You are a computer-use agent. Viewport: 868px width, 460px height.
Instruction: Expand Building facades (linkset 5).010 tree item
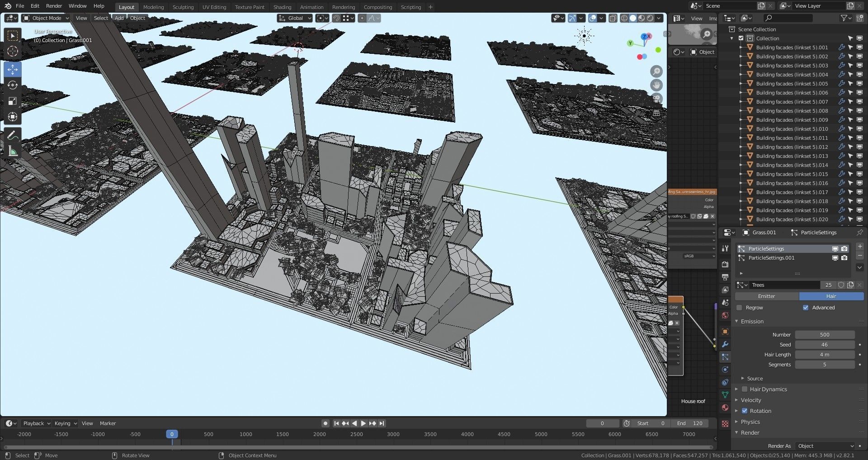coord(741,129)
